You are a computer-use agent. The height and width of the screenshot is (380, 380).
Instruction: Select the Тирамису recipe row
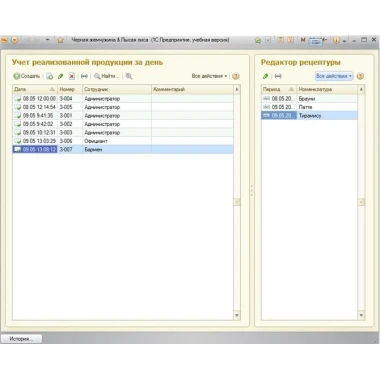tap(309, 116)
